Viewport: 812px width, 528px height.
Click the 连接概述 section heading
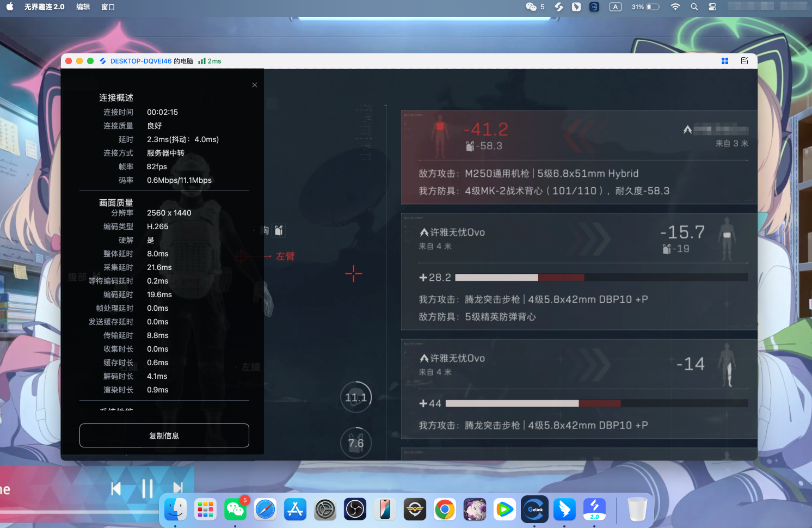(x=116, y=97)
